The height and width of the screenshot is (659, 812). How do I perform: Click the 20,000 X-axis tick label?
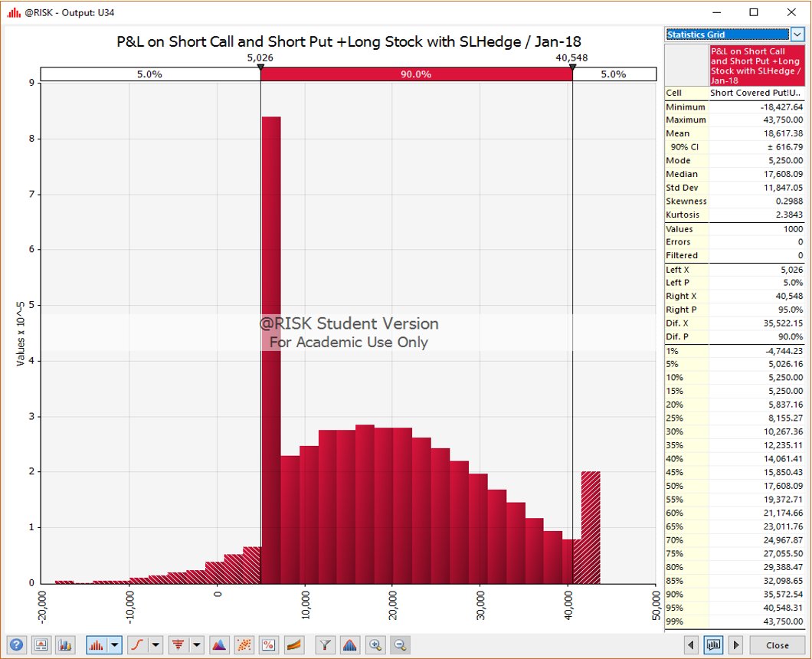coord(393,605)
